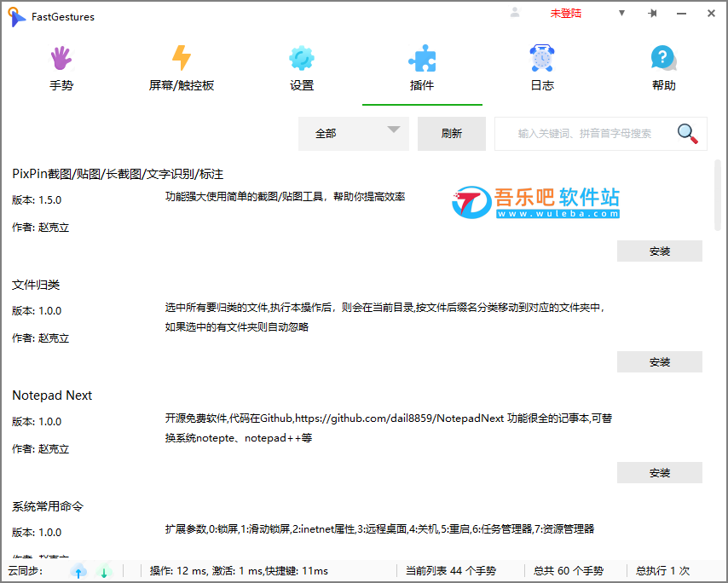
Task: Click the 系统常用命令 description starting 扩展参数
Action: [x=380, y=529]
